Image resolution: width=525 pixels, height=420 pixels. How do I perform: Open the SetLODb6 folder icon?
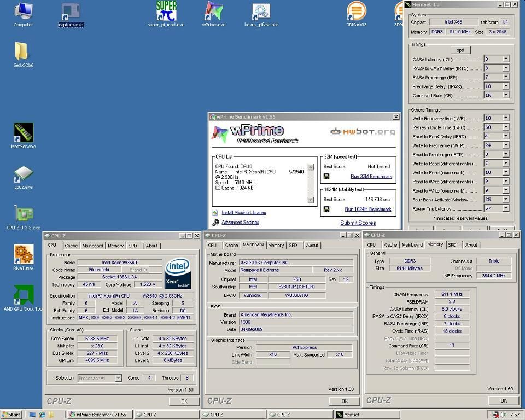23,55
